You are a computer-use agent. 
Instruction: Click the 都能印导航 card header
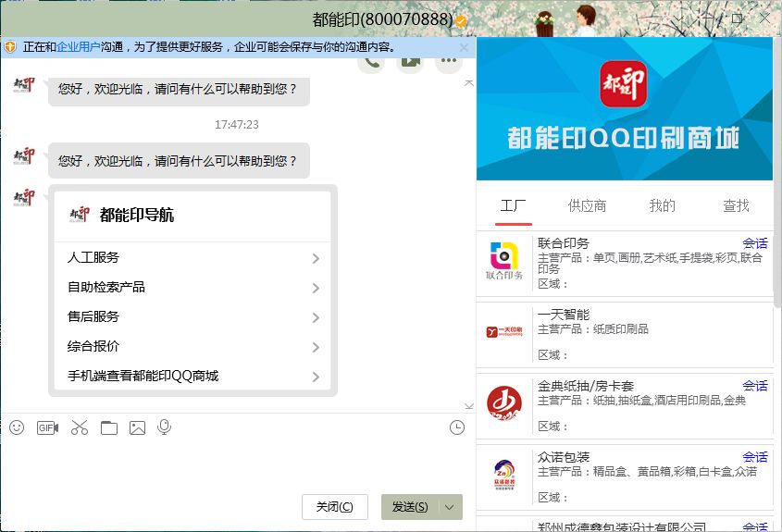[x=193, y=216]
